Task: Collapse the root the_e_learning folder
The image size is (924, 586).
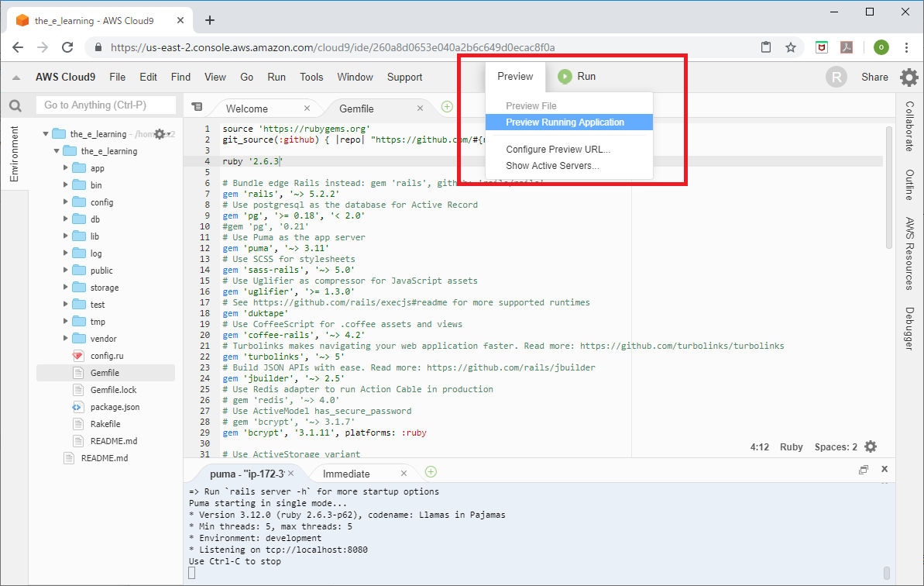Action: tap(46, 134)
